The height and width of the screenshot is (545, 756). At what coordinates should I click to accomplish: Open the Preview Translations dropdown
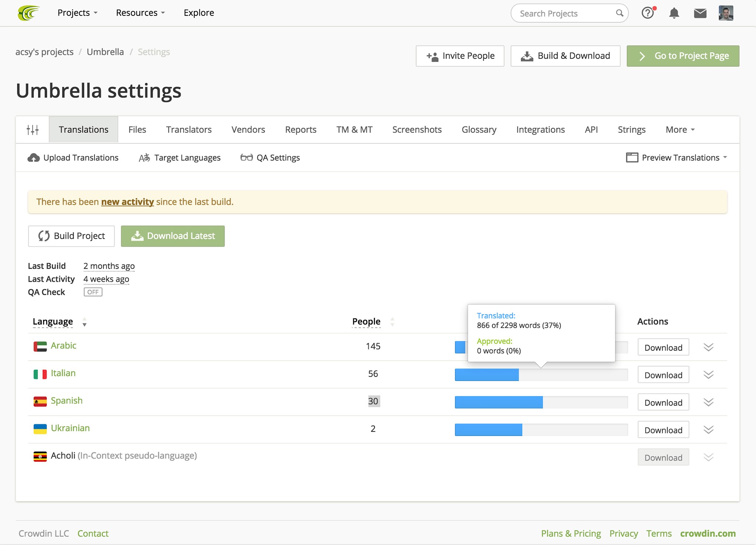click(x=676, y=158)
